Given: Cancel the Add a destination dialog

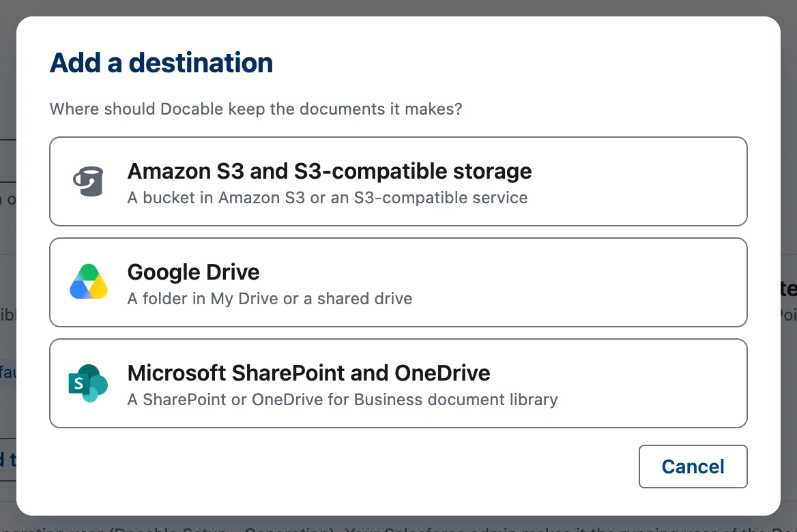Looking at the screenshot, I should 693,467.
